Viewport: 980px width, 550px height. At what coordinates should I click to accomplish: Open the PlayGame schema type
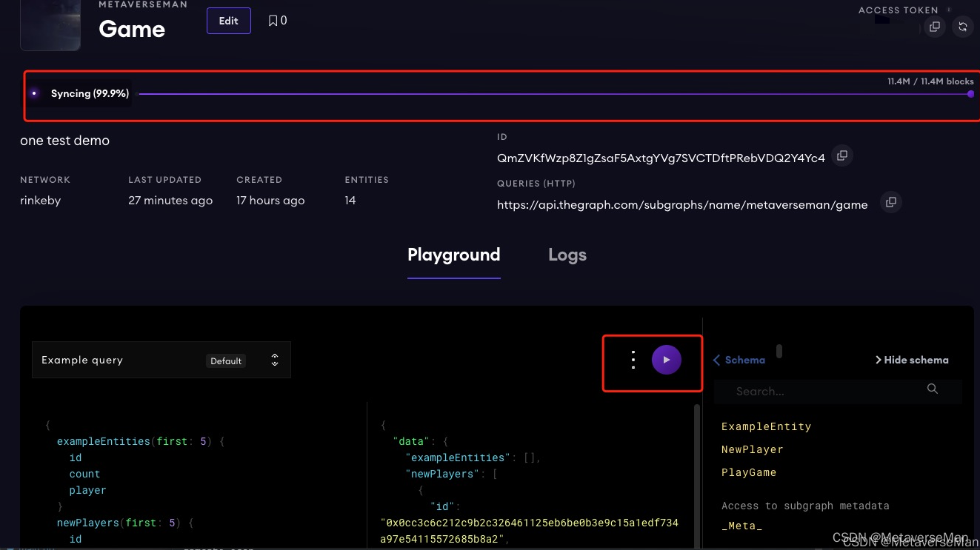(749, 472)
